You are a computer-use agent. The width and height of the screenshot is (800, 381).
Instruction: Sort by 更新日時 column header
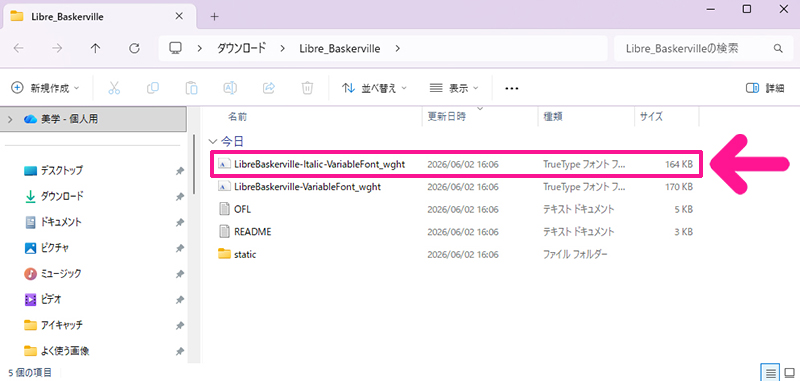(446, 117)
